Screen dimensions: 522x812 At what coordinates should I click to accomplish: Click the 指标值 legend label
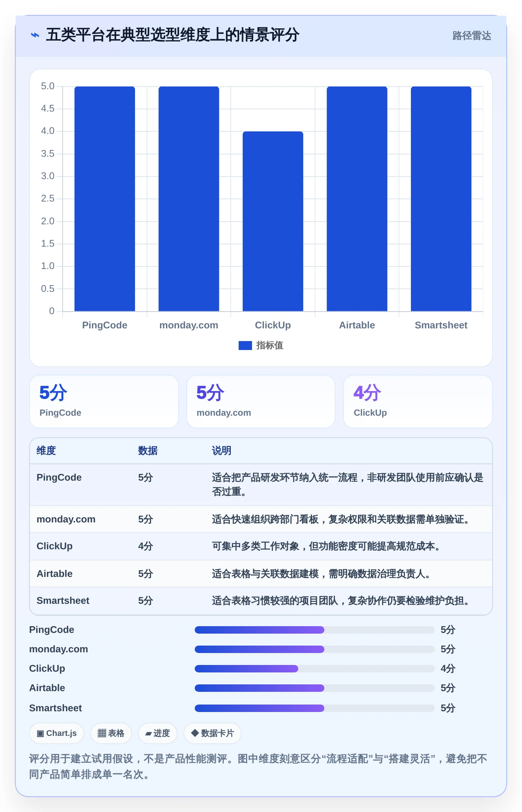click(x=270, y=346)
